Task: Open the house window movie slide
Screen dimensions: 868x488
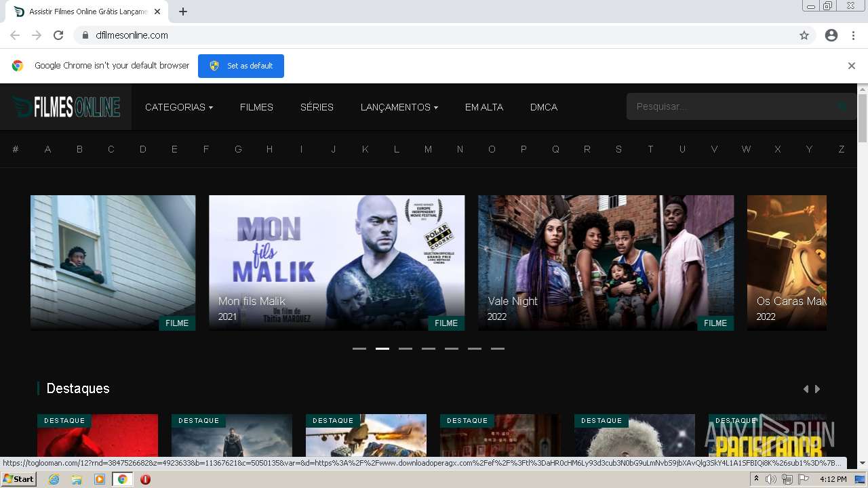Action: pyautogui.click(x=113, y=263)
